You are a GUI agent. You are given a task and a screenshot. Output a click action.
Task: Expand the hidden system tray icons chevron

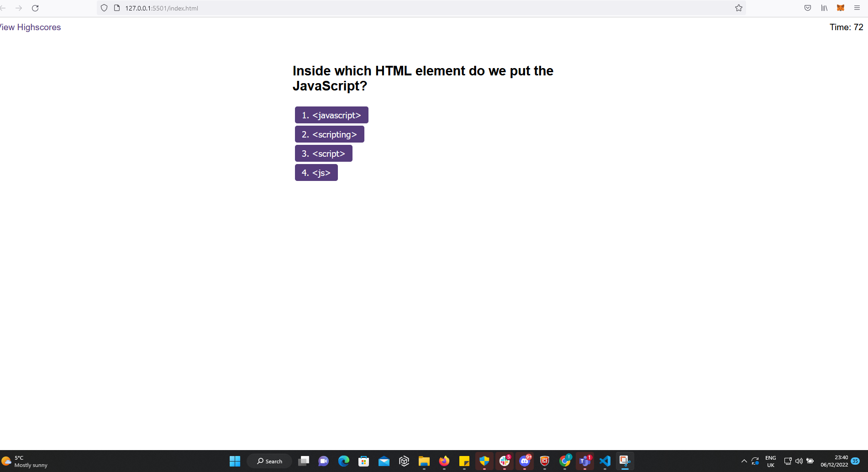pos(744,461)
